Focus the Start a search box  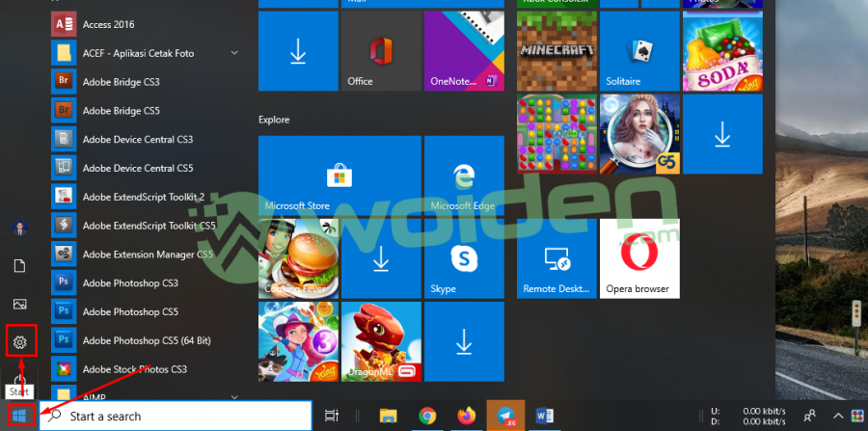[176, 417]
